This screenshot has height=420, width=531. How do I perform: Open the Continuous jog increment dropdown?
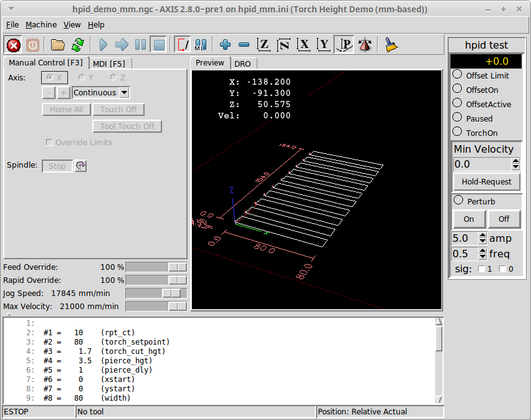[x=124, y=92]
